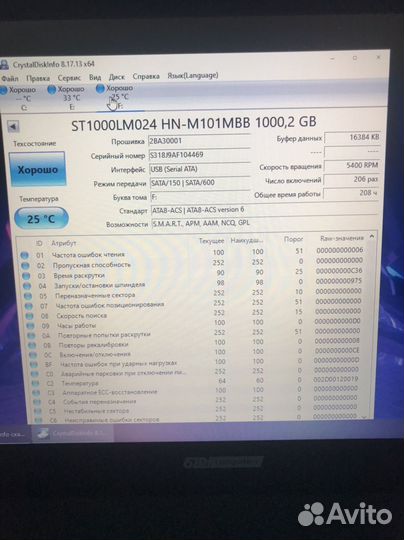The width and height of the screenshot is (404, 540).
Task: Click the serial number field S318J9AF104469
Action: click(199, 155)
